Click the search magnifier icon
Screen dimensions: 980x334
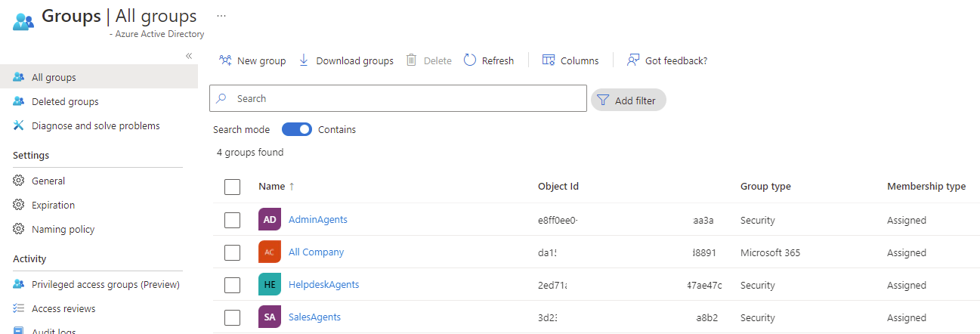coord(221,98)
